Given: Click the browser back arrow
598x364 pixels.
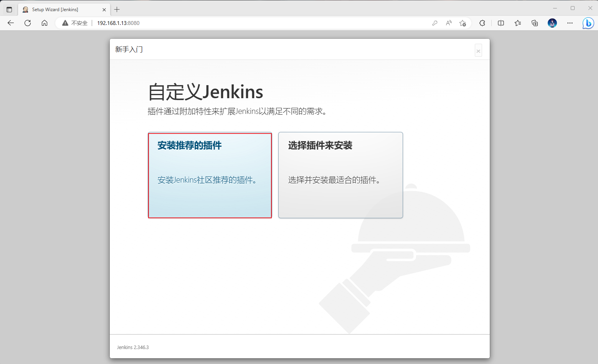Looking at the screenshot, I should [x=11, y=23].
